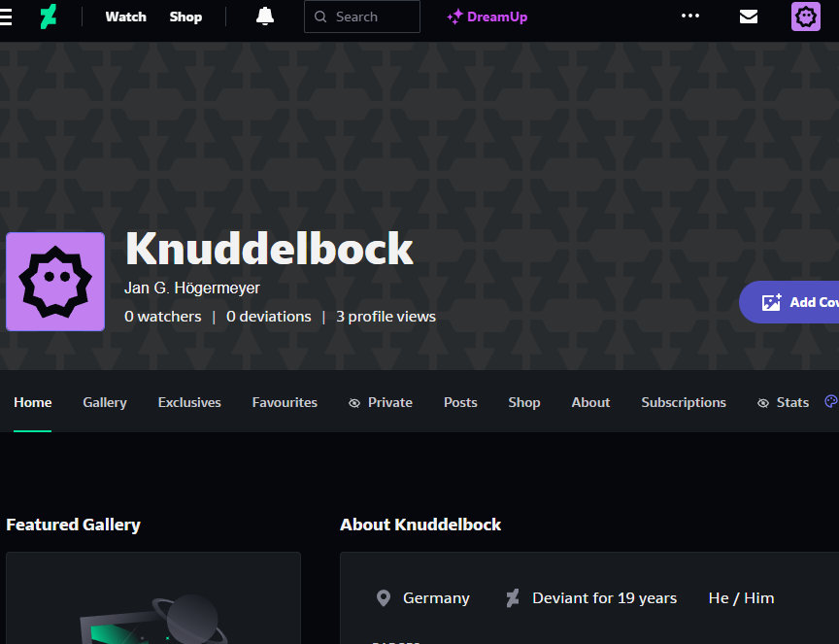Click the DreamUp sparkle link

(487, 17)
